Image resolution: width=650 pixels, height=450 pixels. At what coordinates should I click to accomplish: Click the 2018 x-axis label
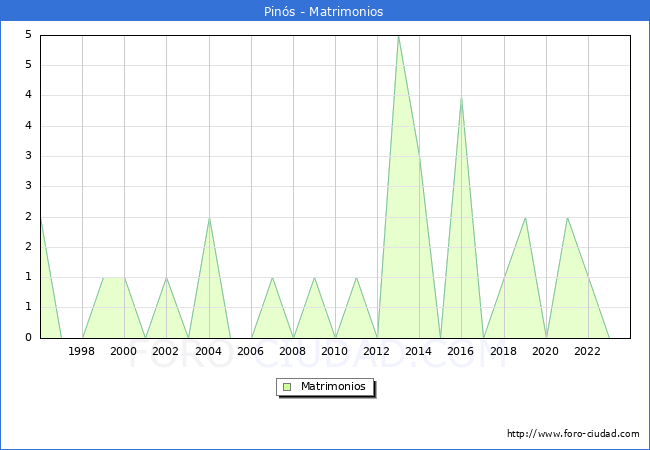[x=503, y=351]
